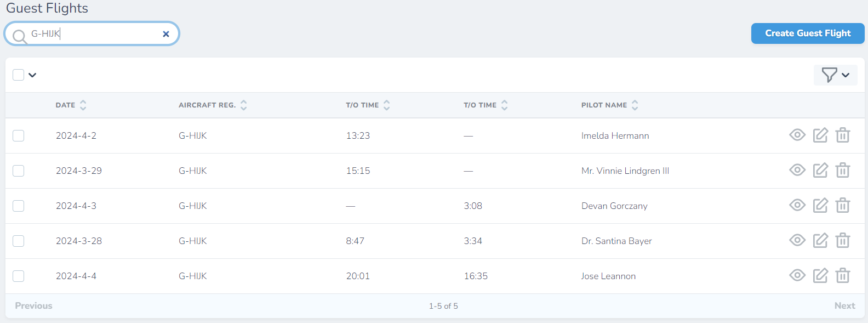This screenshot has width=868, height=323.
Task: Delete the Imelda Hermann flight
Action: point(843,135)
